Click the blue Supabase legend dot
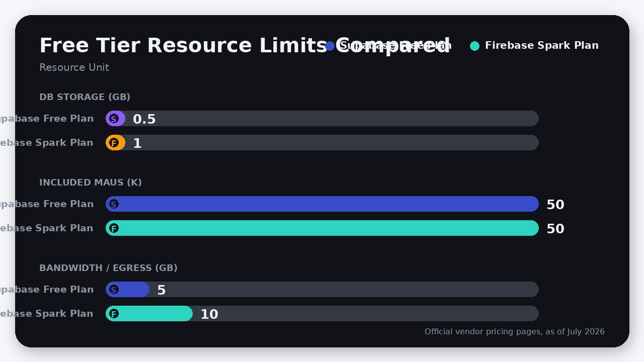This screenshot has width=644, height=362. tap(330, 46)
